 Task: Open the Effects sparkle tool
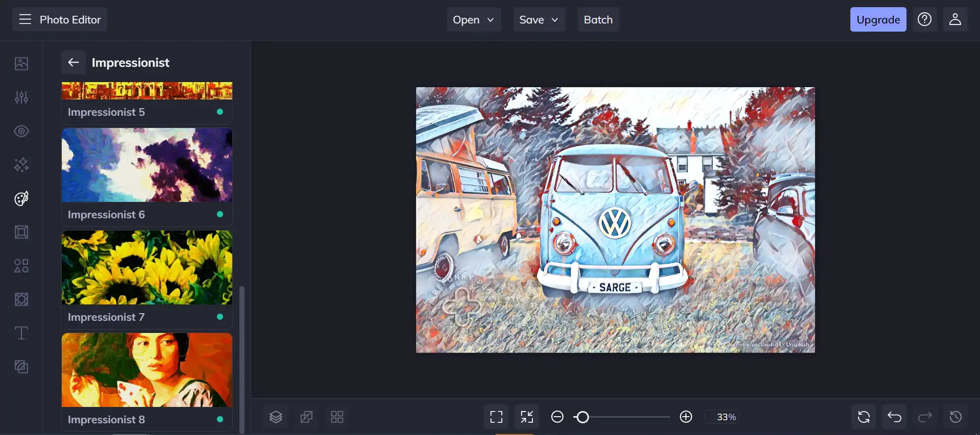(21, 165)
